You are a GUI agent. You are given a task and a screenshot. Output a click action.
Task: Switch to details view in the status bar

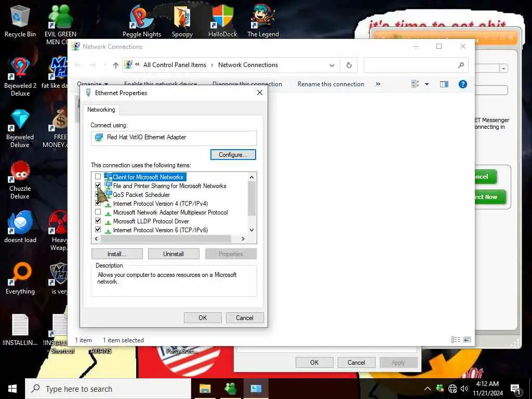[456, 340]
